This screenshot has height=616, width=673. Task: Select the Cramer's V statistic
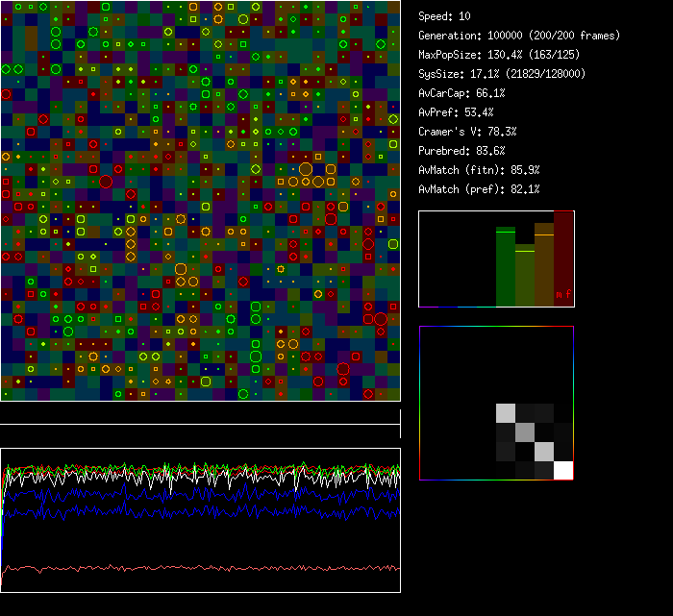(467, 132)
